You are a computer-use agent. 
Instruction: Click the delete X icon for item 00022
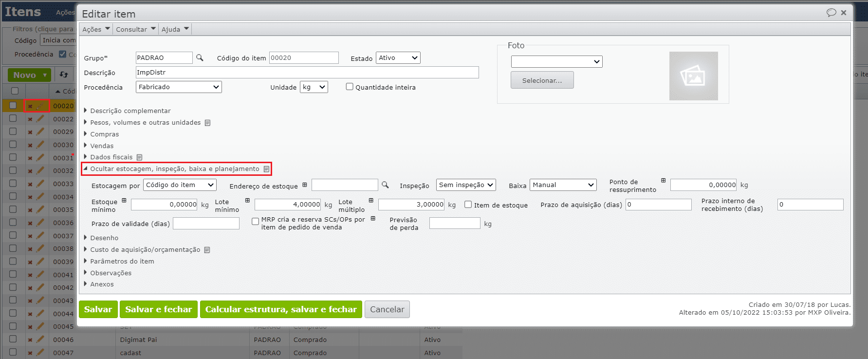click(x=30, y=119)
